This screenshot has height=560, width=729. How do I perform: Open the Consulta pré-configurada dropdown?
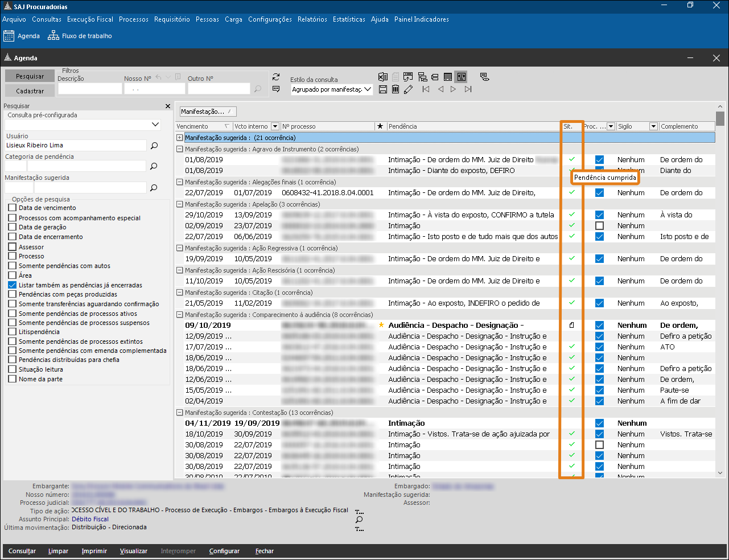coord(155,125)
